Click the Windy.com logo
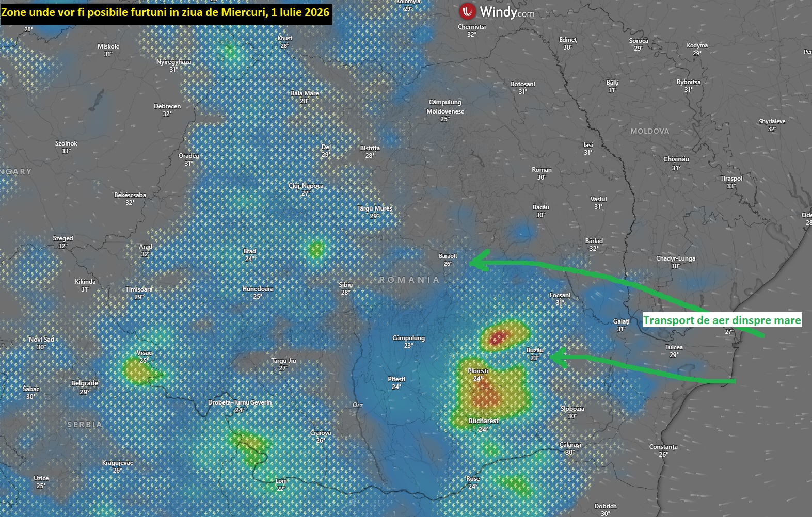812x517 pixels. [497, 11]
